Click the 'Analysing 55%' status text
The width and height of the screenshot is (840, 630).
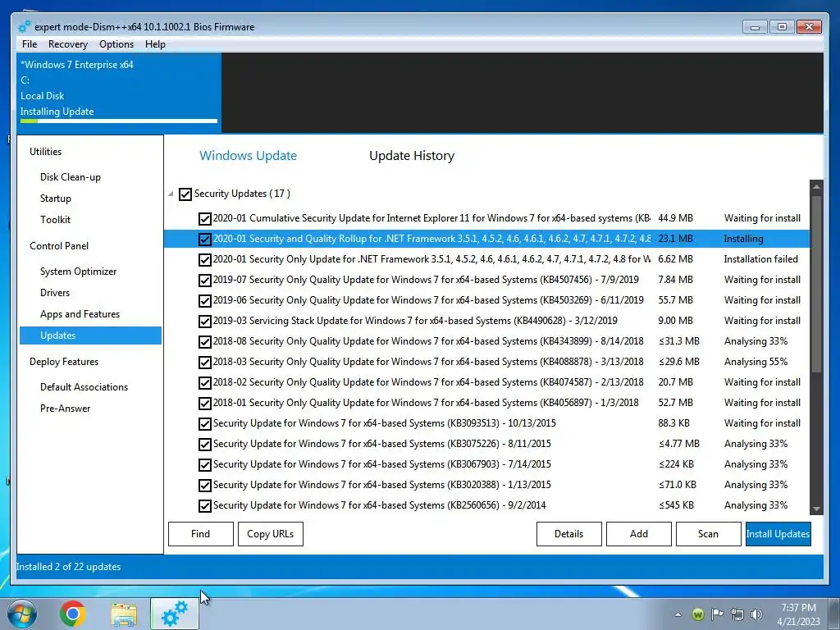(756, 362)
